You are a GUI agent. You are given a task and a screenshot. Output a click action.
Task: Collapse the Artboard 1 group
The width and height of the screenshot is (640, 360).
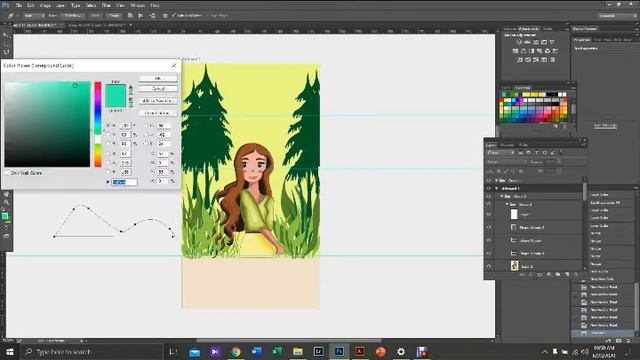pyautogui.click(x=497, y=188)
